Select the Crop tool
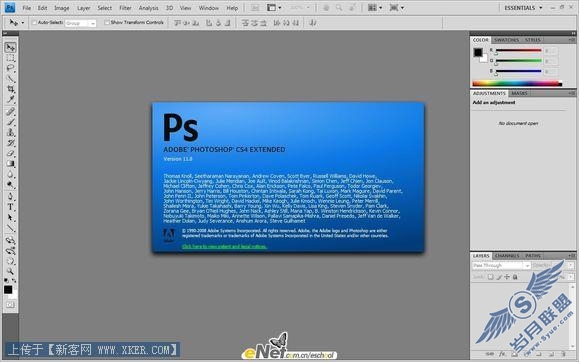The height and width of the screenshot is (362, 579). point(10,89)
